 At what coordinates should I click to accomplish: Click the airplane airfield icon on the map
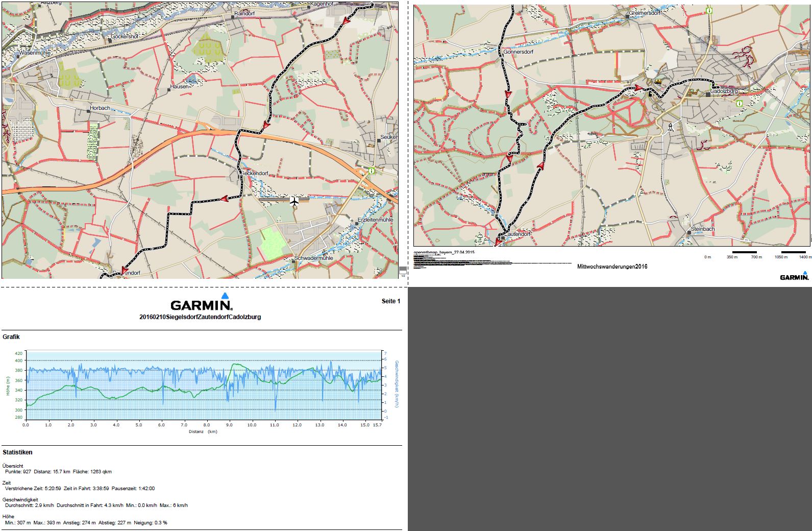pyautogui.click(x=294, y=201)
